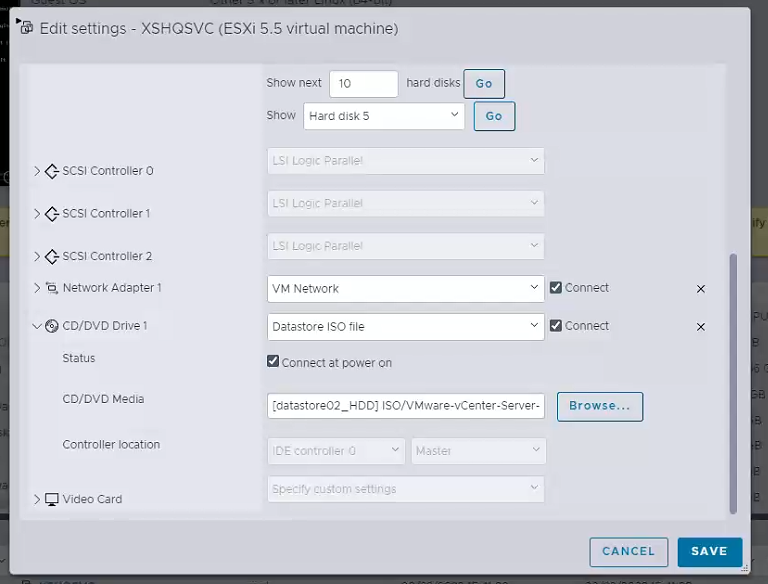The image size is (768, 584).
Task: Click the SCSI Controller 2 icon
Action: [52, 256]
